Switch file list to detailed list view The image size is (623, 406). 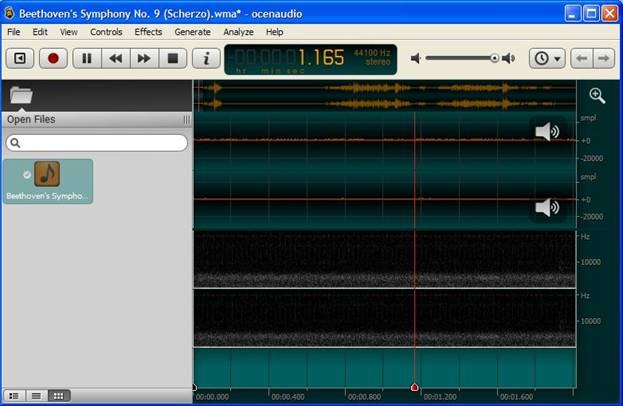pyautogui.click(x=36, y=396)
